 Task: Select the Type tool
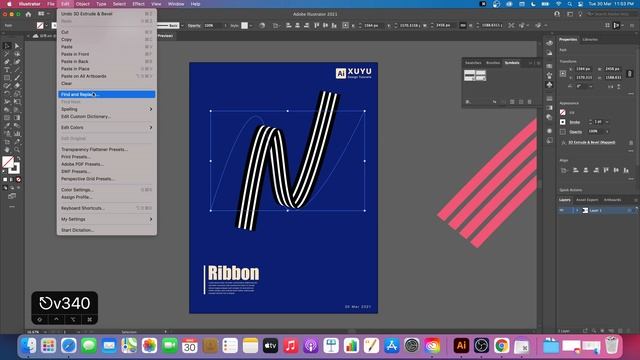click(x=7, y=70)
